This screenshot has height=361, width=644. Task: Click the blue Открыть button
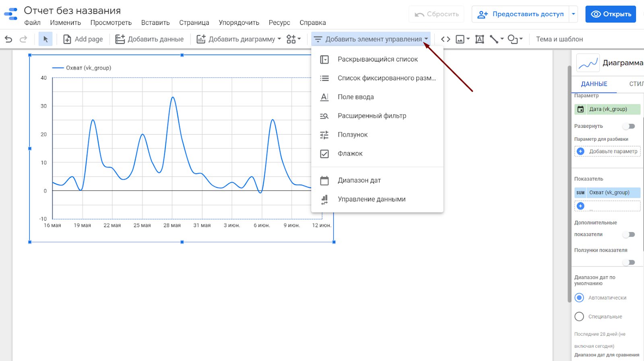(x=611, y=14)
